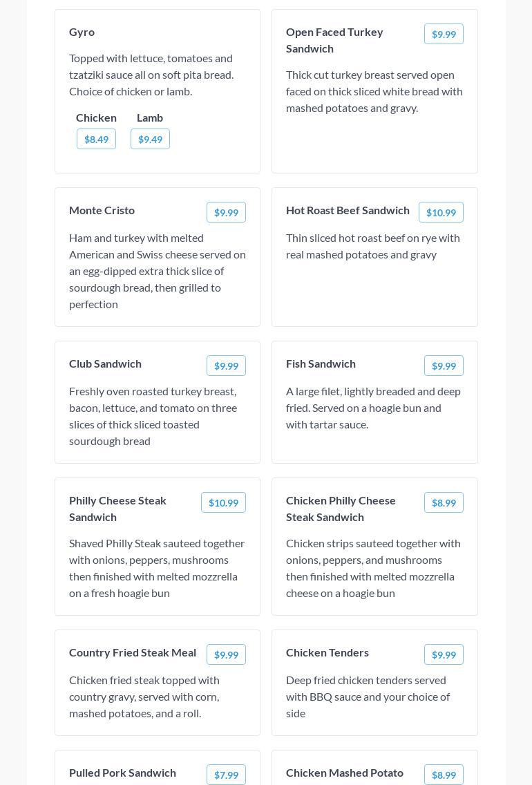Add Country Fried Steak Meal via $9.99 button

pos(226,654)
